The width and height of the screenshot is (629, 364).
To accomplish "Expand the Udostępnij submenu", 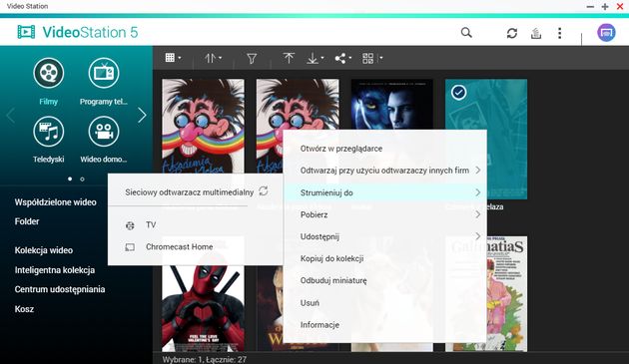I will pos(385,236).
